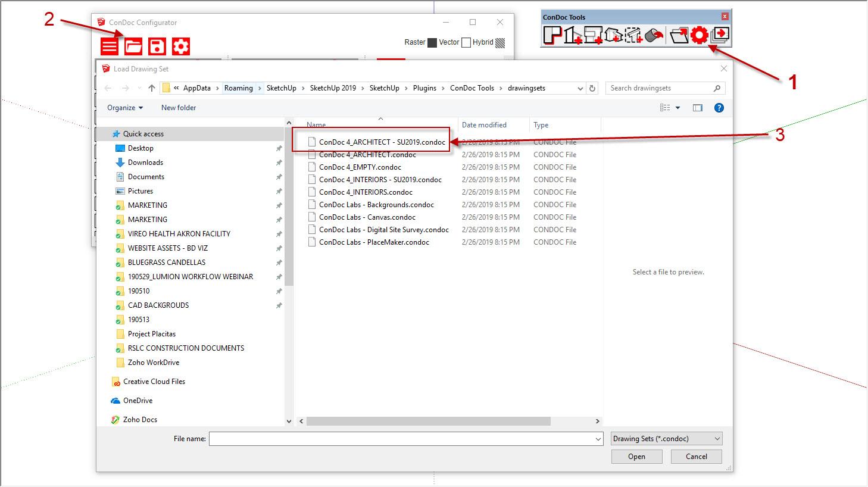The width and height of the screenshot is (868, 487).
Task: Click the cylinder with red arrow tool
Action: click(x=654, y=36)
